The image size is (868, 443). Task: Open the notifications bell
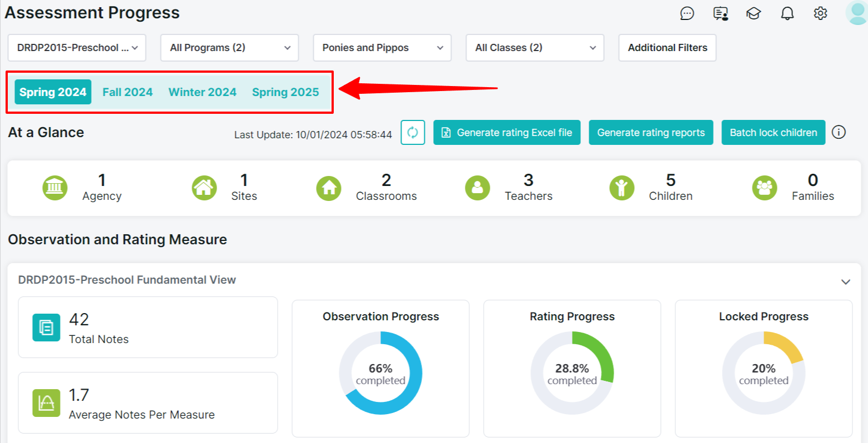tap(787, 13)
